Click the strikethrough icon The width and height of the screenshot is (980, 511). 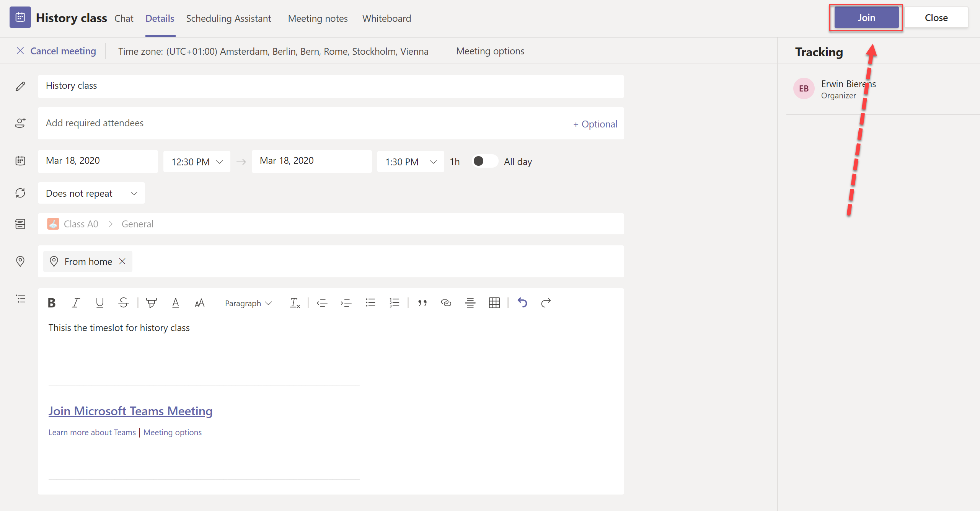123,303
